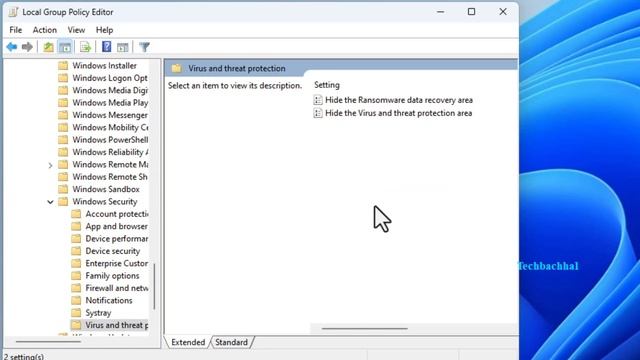The height and width of the screenshot is (360, 640).
Task: Select the Windows Reliability Analysis tree item
Action: pyautogui.click(x=110, y=152)
